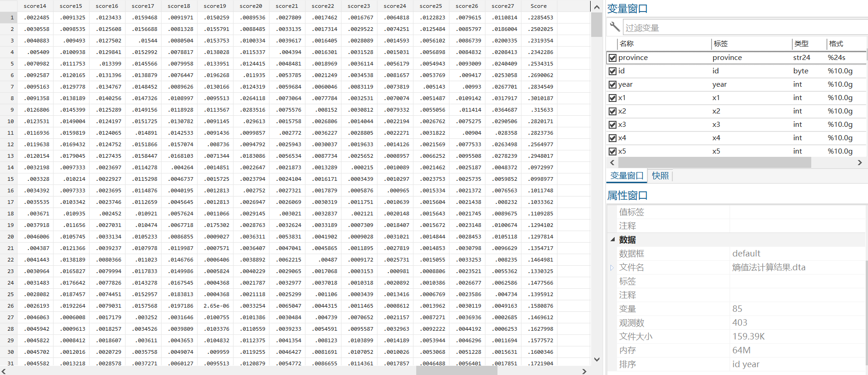Toggle the x1 variable checkbox
The width and height of the screenshot is (868, 375).
612,98
